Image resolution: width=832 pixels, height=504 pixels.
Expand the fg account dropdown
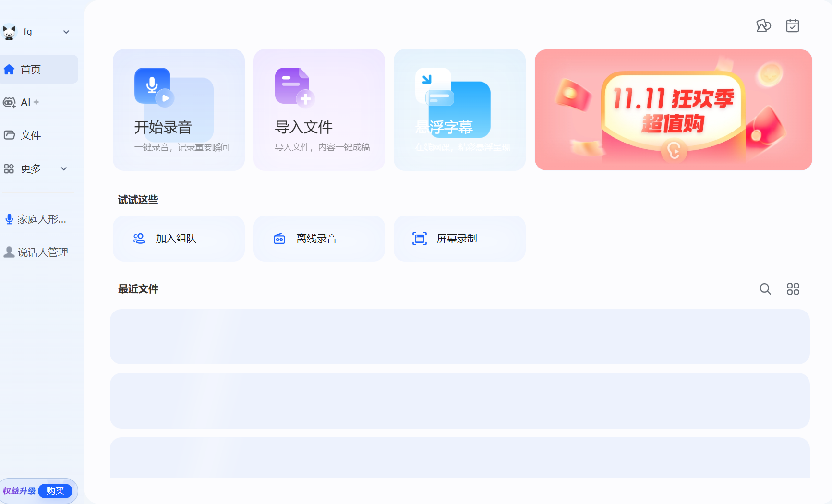click(66, 32)
